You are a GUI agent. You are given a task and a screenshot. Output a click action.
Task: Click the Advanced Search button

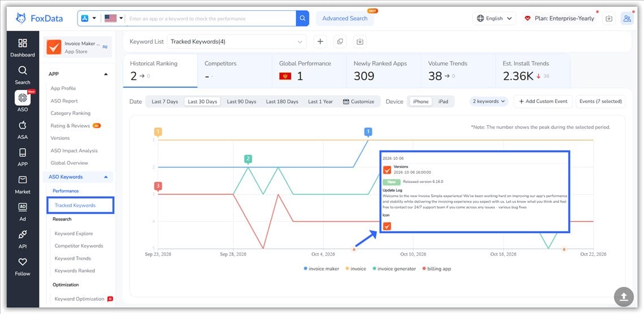(x=345, y=19)
